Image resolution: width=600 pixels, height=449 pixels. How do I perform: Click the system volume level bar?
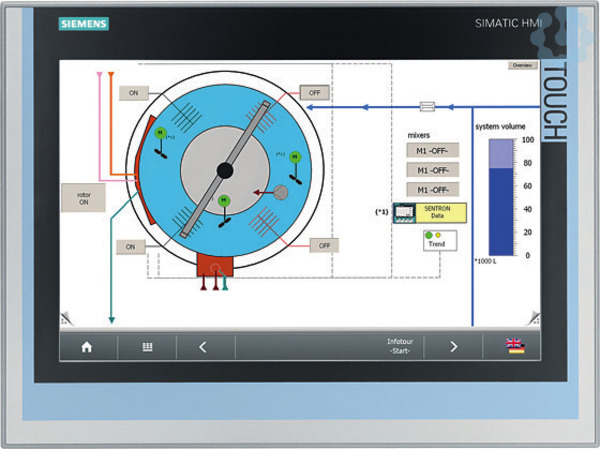pos(499,197)
